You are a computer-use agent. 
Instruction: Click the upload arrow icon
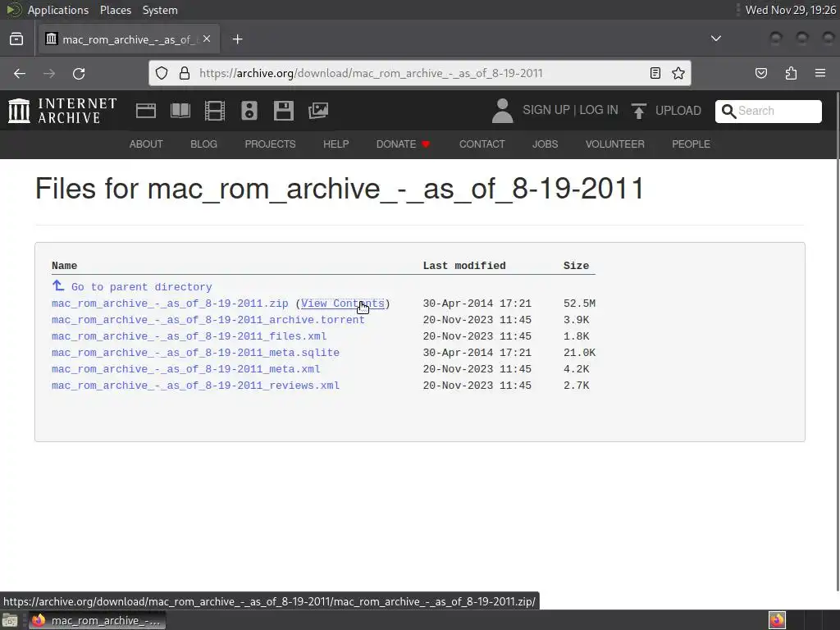point(638,111)
